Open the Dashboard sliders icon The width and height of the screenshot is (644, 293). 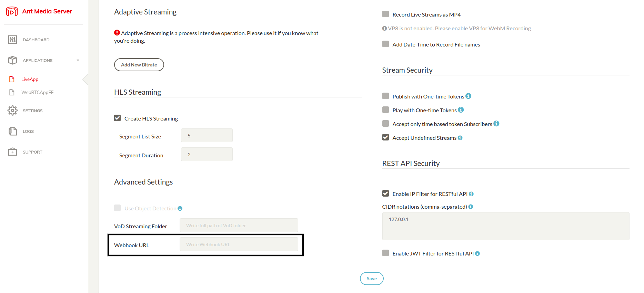[12, 40]
